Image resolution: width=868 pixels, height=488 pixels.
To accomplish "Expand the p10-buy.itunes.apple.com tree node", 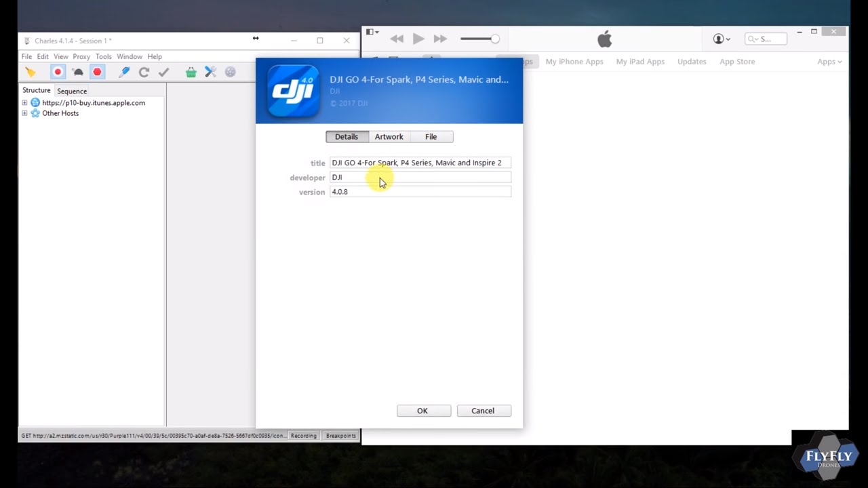I will pyautogui.click(x=24, y=103).
